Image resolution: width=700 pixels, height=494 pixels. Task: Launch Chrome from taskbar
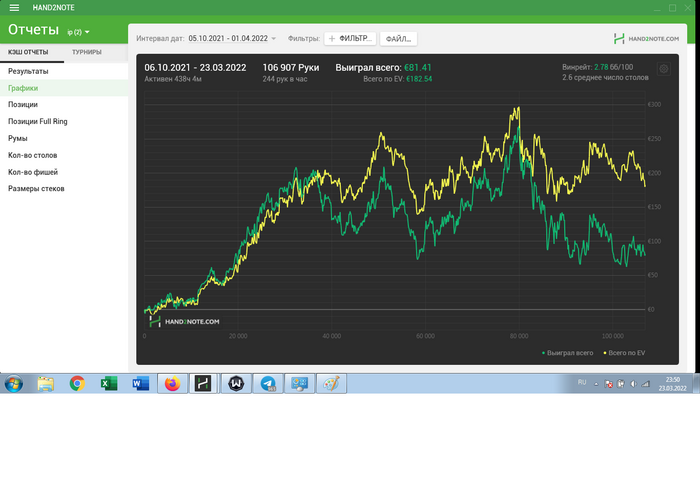point(77,384)
